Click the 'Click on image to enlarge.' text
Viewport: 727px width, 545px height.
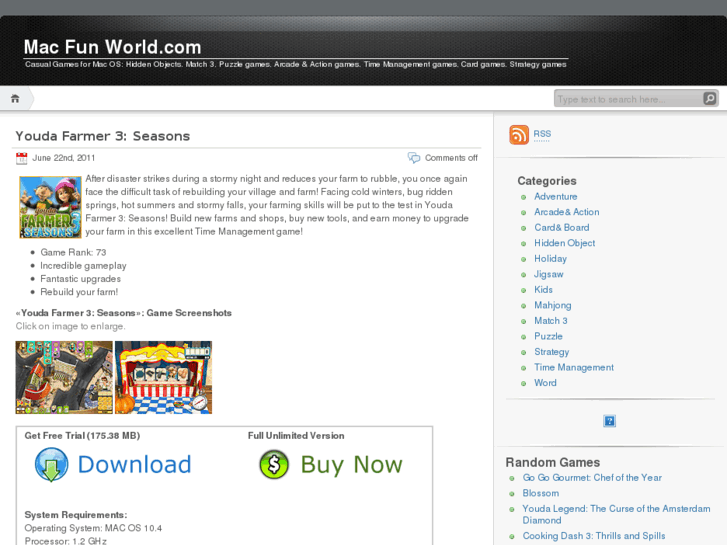[x=70, y=326]
